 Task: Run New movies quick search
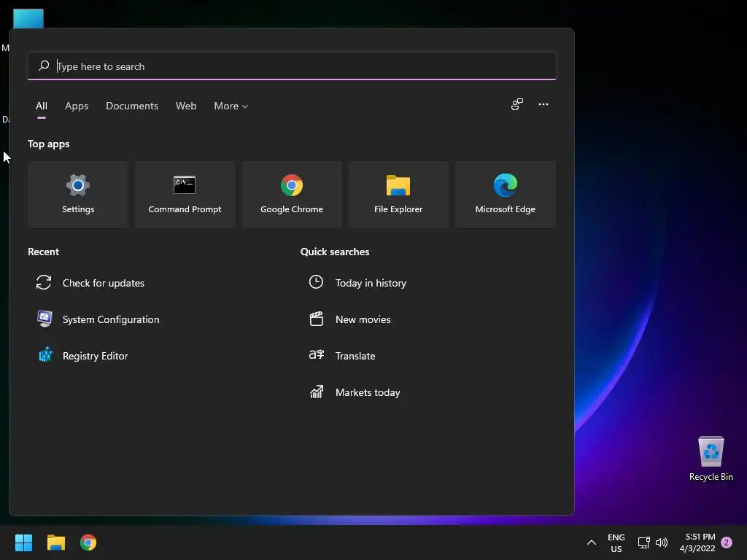click(363, 319)
